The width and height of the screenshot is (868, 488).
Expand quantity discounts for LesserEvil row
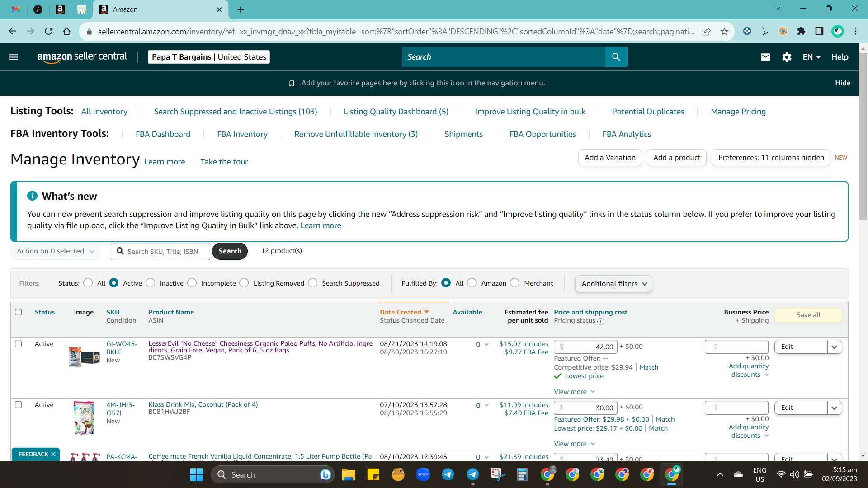(749, 371)
